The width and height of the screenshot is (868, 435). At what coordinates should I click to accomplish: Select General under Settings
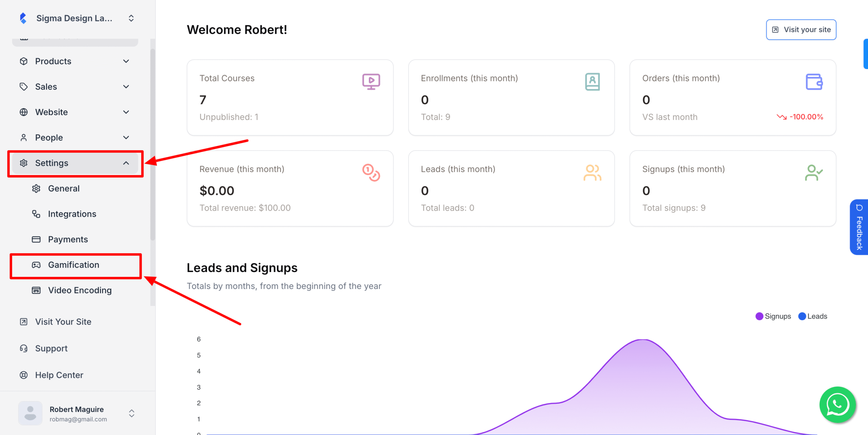pos(64,188)
